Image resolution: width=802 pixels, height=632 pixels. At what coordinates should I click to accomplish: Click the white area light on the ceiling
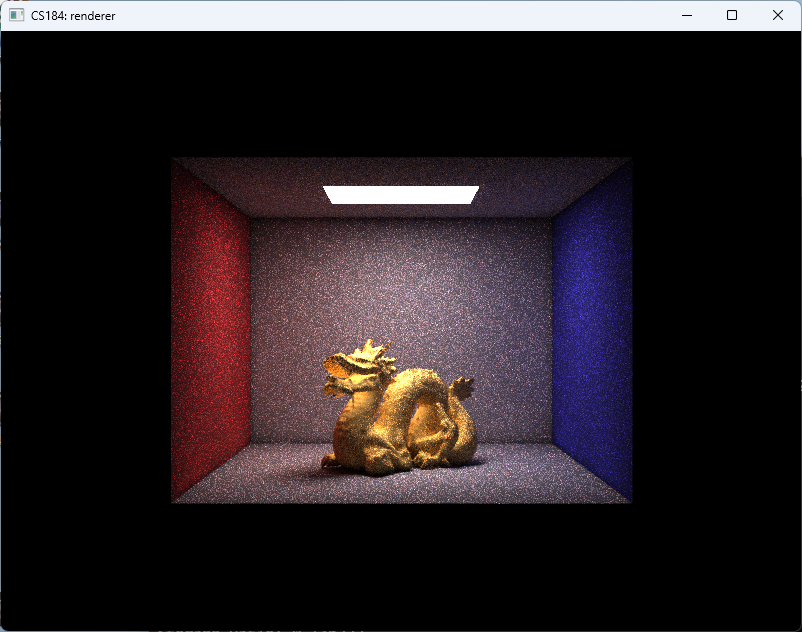tap(400, 190)
